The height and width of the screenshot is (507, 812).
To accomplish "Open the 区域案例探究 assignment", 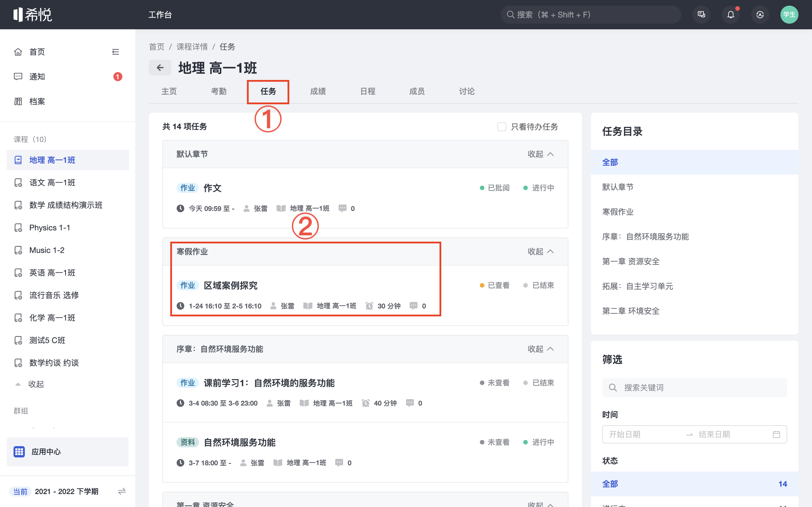I will tap(231, 285).
